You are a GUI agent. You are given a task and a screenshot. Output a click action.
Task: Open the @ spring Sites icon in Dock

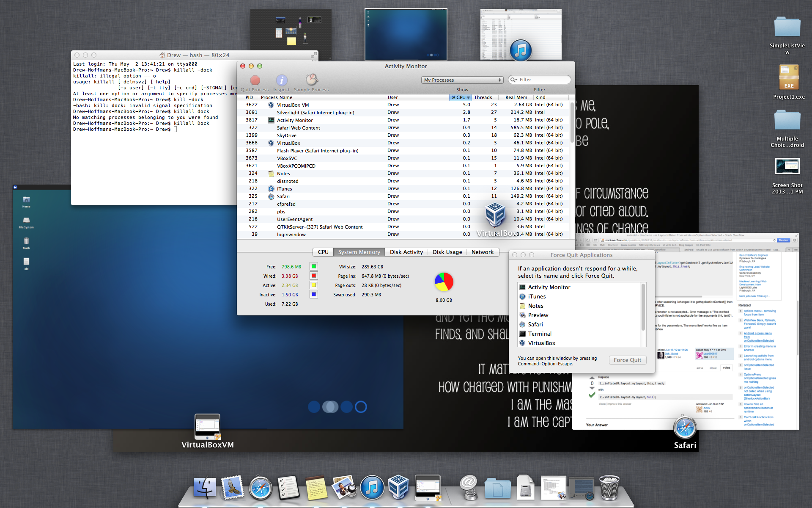tap(469, 488)
